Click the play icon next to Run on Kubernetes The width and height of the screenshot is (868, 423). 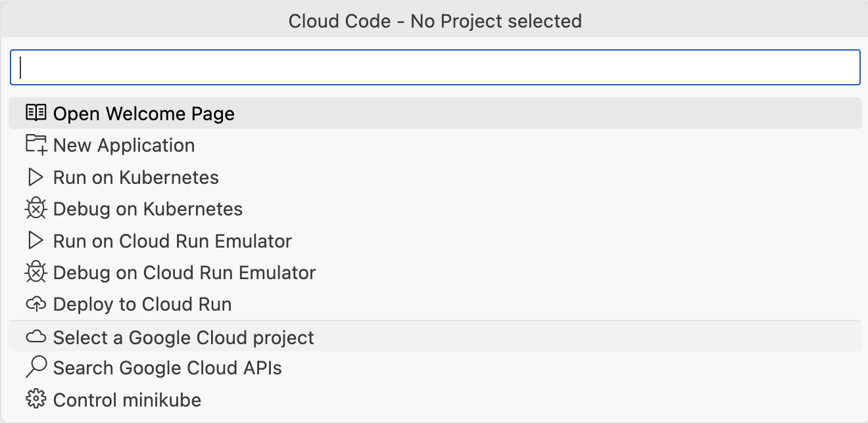tap(36, 177)
